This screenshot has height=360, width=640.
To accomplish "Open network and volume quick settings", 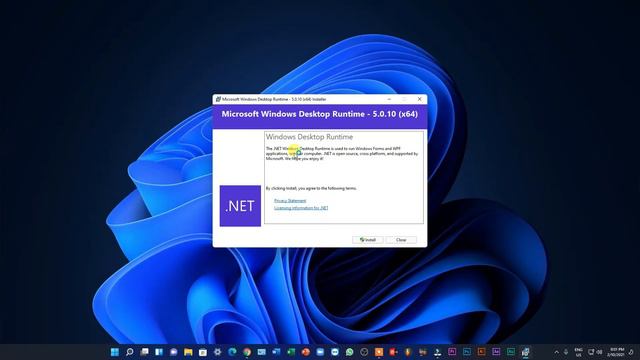I will point(595,352).
